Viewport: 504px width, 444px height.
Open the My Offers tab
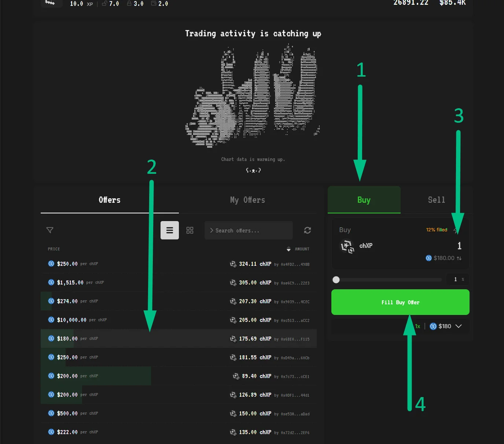click(x=247, y=200)
